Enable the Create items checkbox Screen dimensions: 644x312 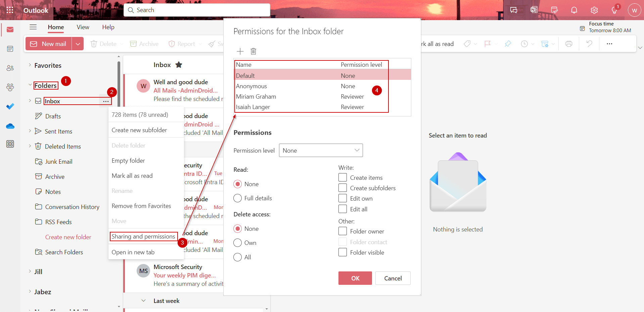[342, 177]
